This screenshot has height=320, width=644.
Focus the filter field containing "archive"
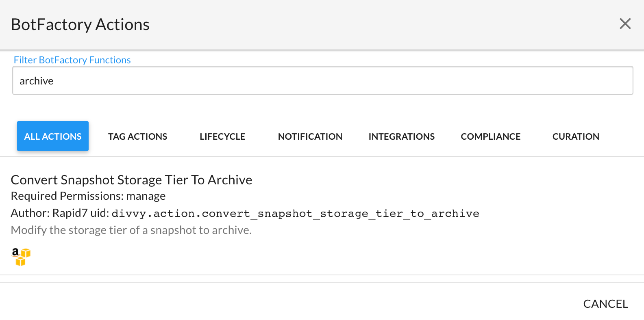point(322,81)
